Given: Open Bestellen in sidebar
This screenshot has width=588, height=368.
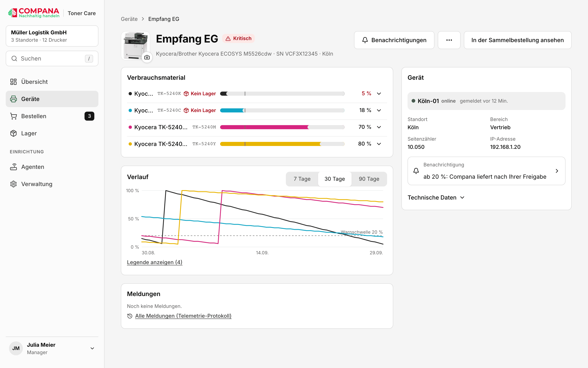Looking at the screenshot, I should [x=52, y=116].
